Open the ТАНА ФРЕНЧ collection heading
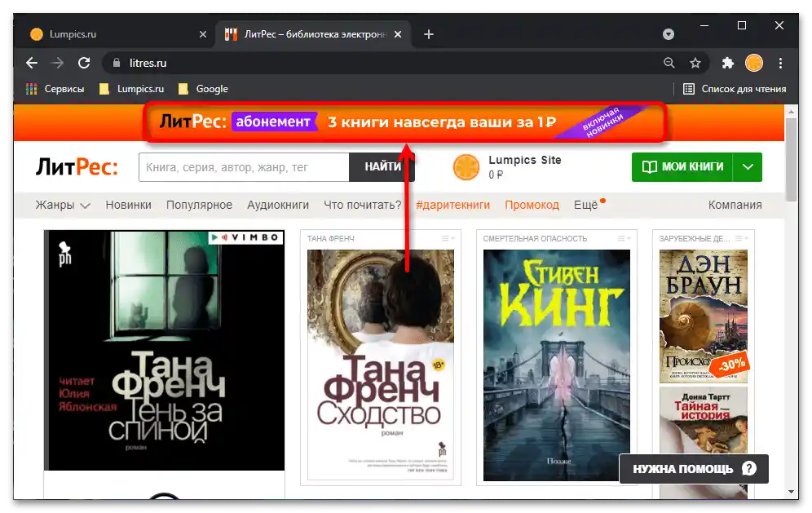The height and width of the screenshot is (513, 812). (330, 239)
